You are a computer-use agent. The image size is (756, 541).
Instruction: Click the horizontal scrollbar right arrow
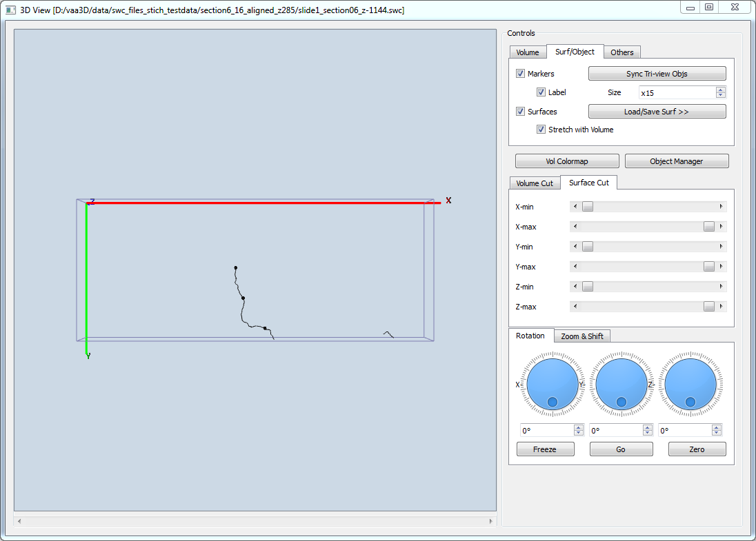click(x=491, y=521)
